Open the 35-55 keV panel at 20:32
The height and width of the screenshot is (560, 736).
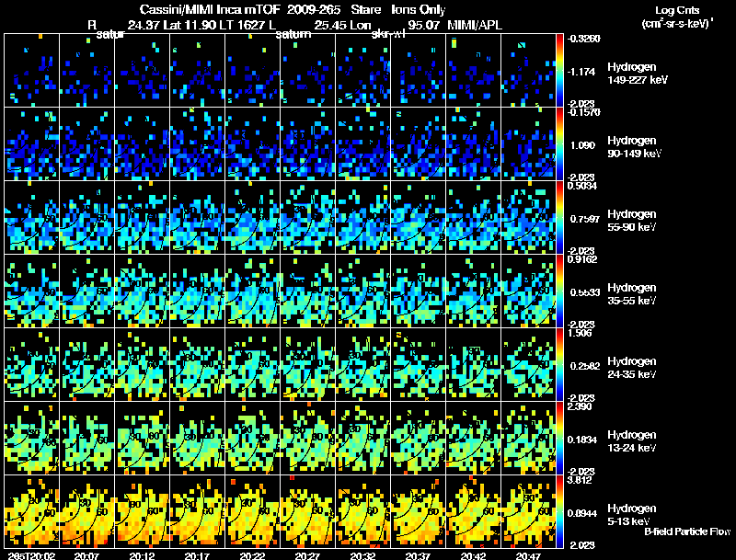coord(362,291)
